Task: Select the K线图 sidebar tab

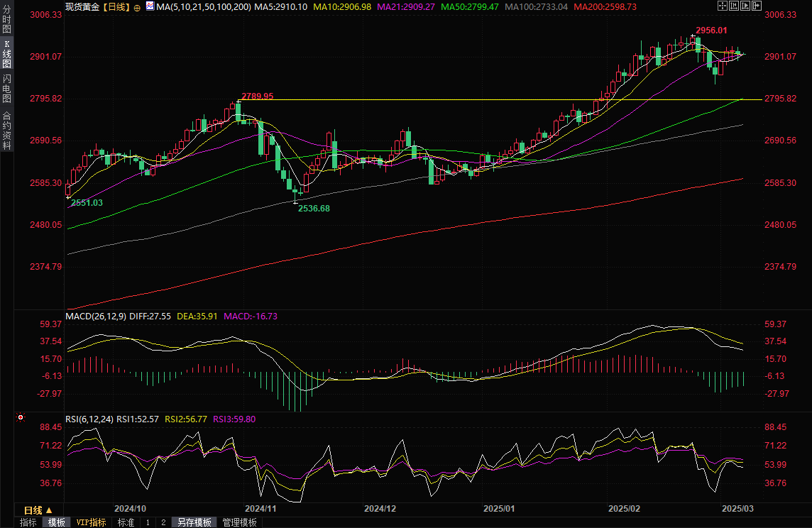Action: 6,54
